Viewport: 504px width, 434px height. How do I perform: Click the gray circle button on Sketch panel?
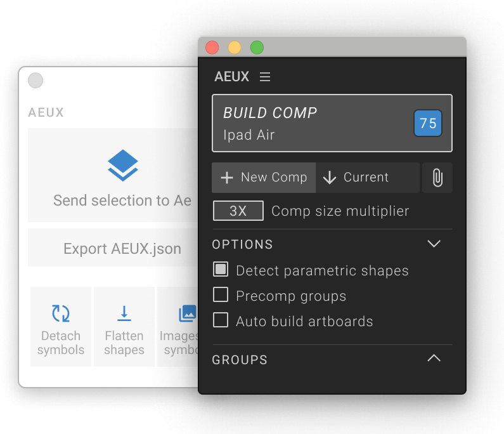[x=36, y=81]
